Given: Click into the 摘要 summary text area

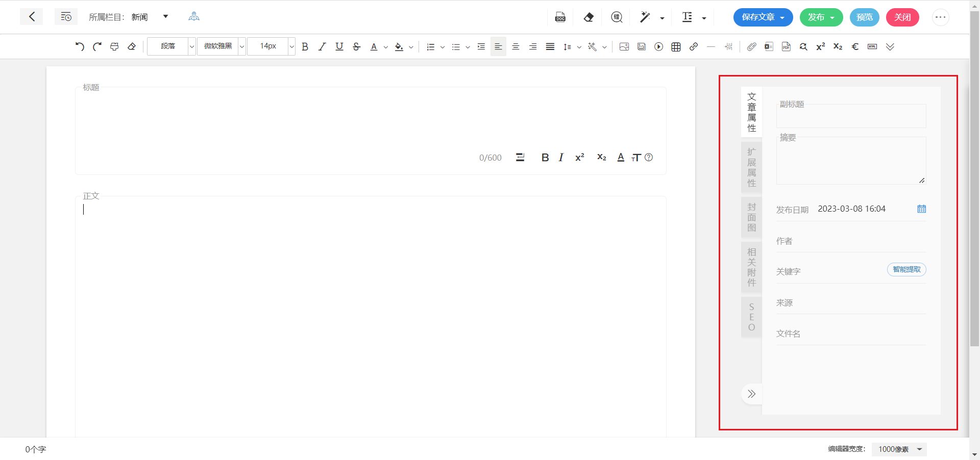Looking at the screenshot, I should click(850, 162).
